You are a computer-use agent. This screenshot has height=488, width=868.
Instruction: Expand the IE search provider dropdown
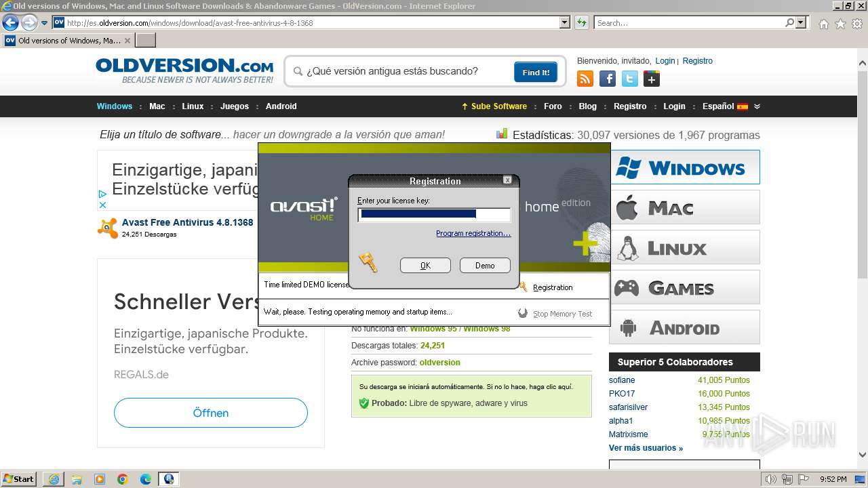tap(802, 23)
